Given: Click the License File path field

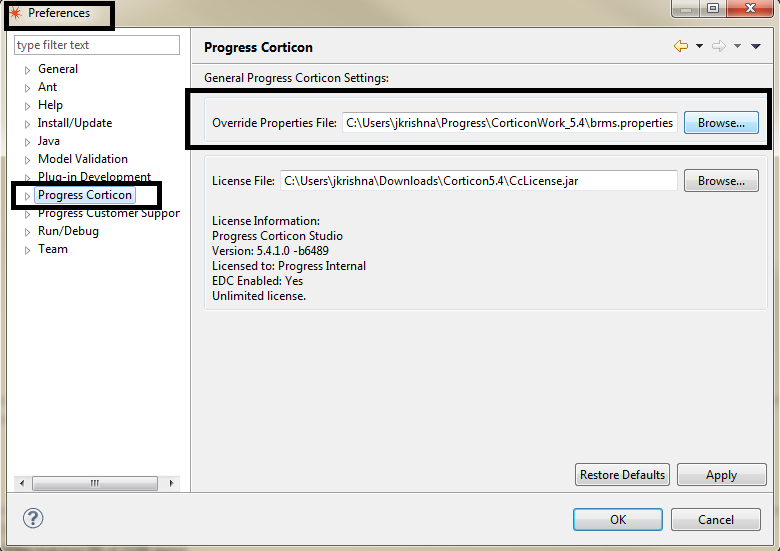Looking at the screenshot, I should 479,181.
